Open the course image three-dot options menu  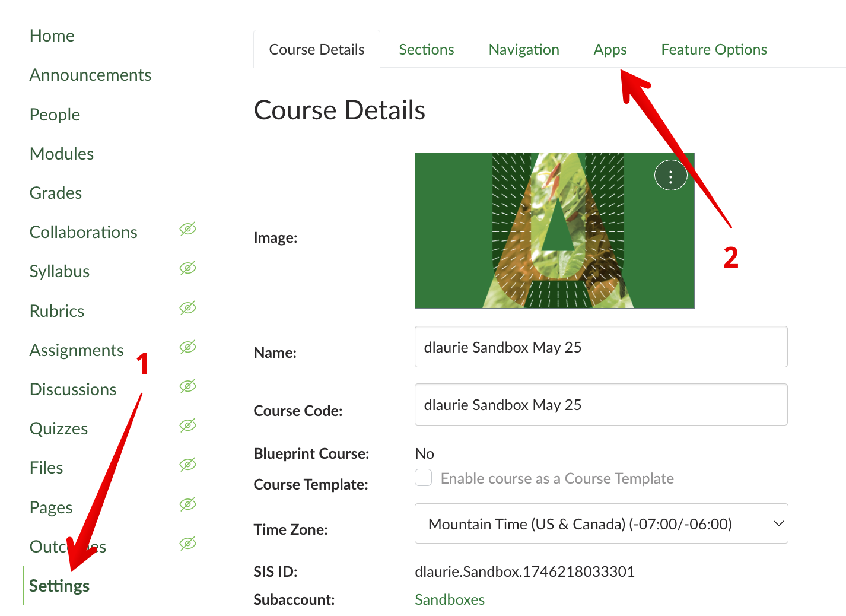(x=670, y=176)
